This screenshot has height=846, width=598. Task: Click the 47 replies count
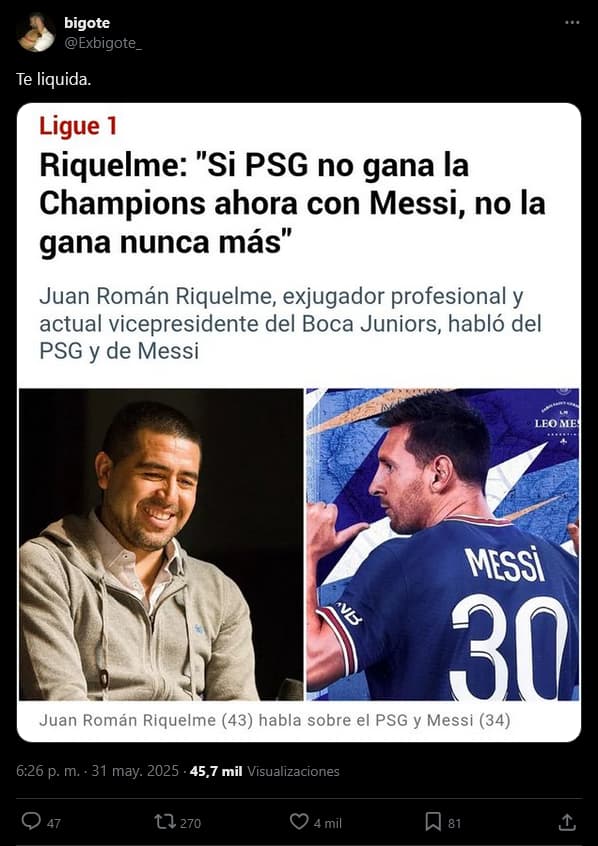coord(53,823)
